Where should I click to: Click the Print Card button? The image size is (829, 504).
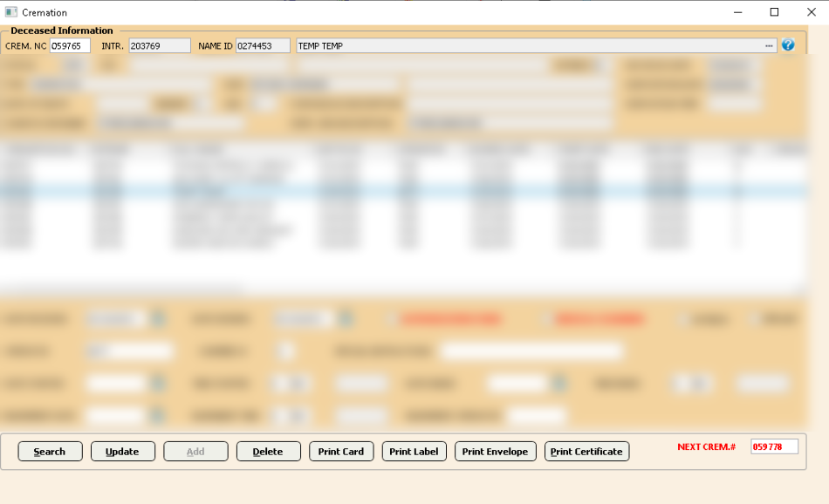click(341, 452)
